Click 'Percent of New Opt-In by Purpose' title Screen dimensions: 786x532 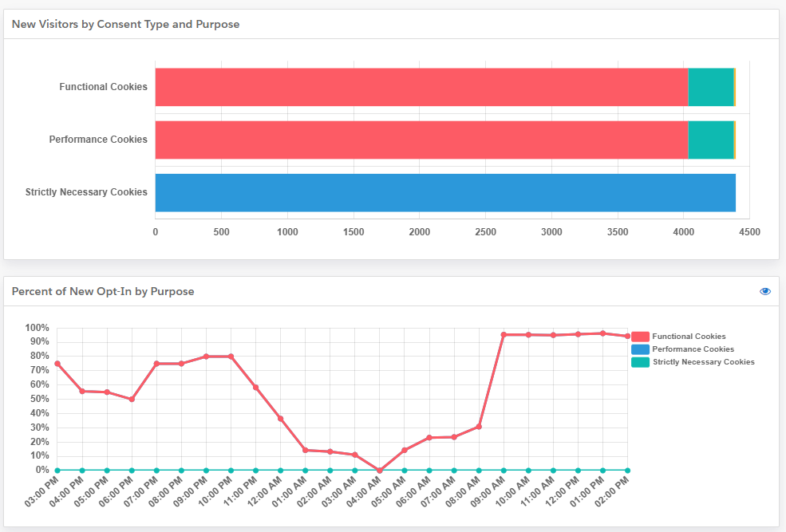pyautogui.click(x=103, y=292)
